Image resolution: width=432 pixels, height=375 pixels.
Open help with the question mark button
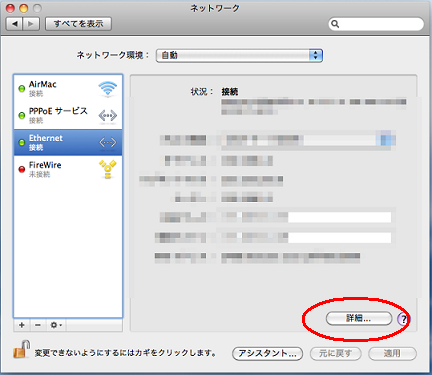[403, 319]
